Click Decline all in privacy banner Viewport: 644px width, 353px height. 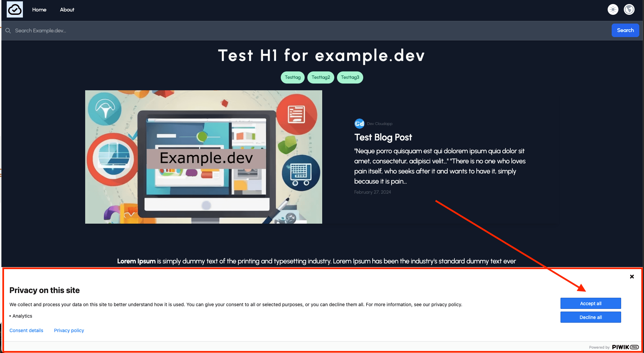590,317
